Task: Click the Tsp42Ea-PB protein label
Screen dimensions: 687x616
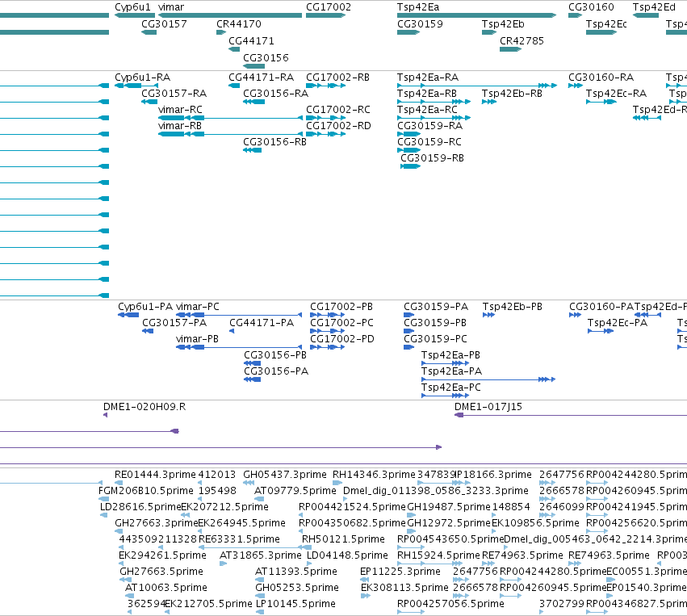Action: point(450,355)
